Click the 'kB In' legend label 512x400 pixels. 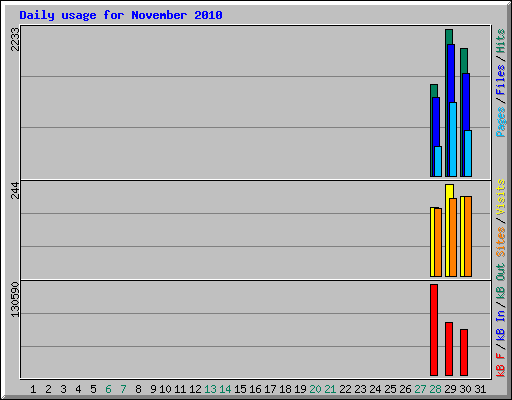tap(501, 325)
